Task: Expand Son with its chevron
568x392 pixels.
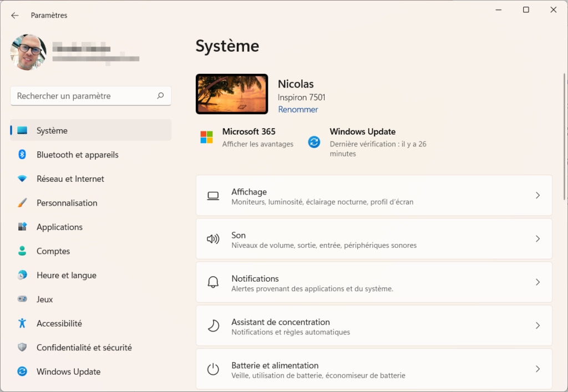Action: click(x=537, y=239)
